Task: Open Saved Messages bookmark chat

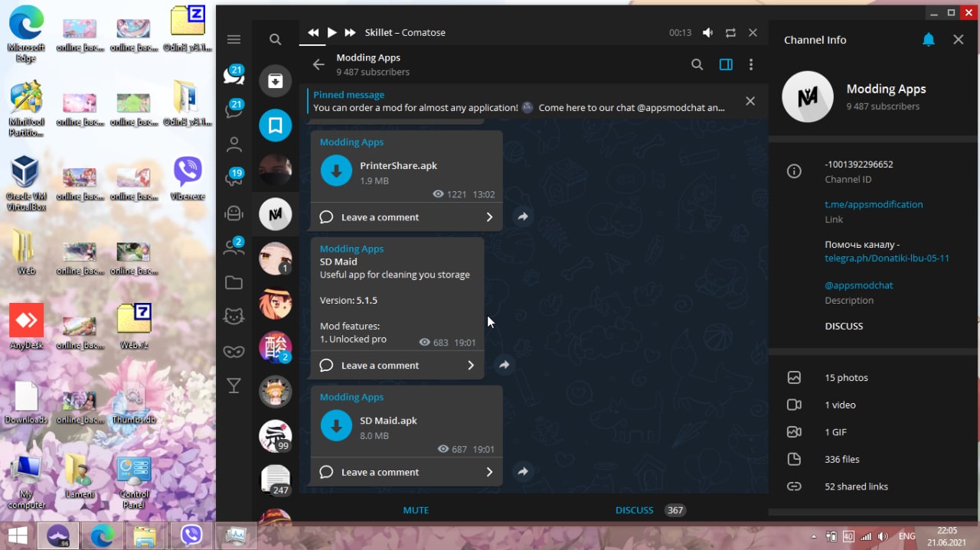Action: [275, 125]
